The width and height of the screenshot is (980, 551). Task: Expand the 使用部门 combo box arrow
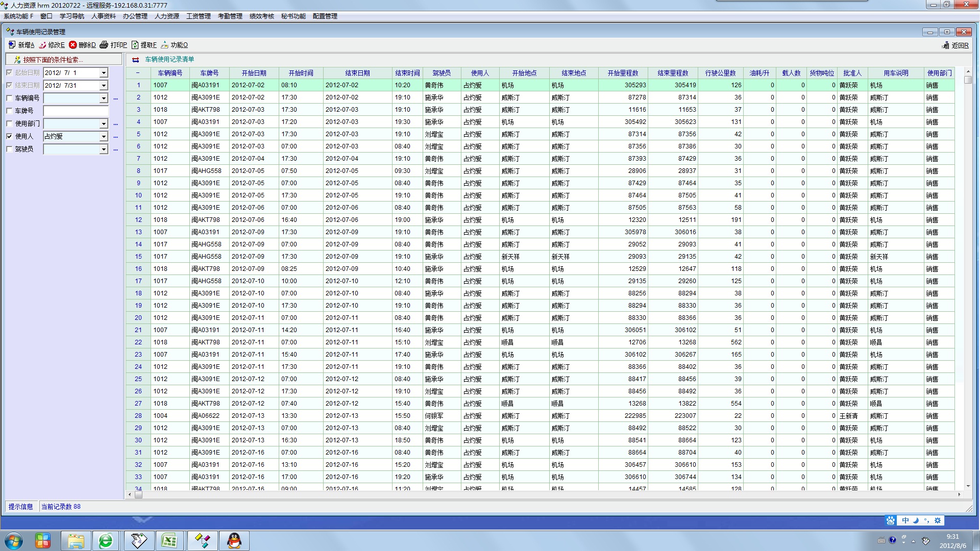(104, 123)
